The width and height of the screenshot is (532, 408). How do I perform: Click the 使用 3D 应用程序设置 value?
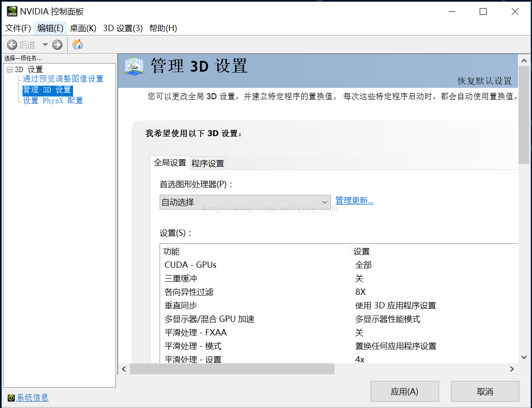[x=395, y=306]
